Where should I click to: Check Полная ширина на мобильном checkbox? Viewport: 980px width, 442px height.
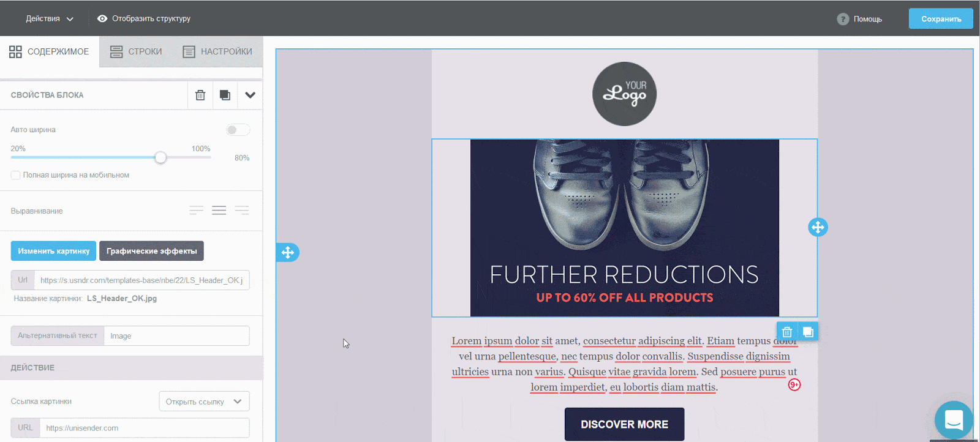pyautogui.click(x=16, y=175)
